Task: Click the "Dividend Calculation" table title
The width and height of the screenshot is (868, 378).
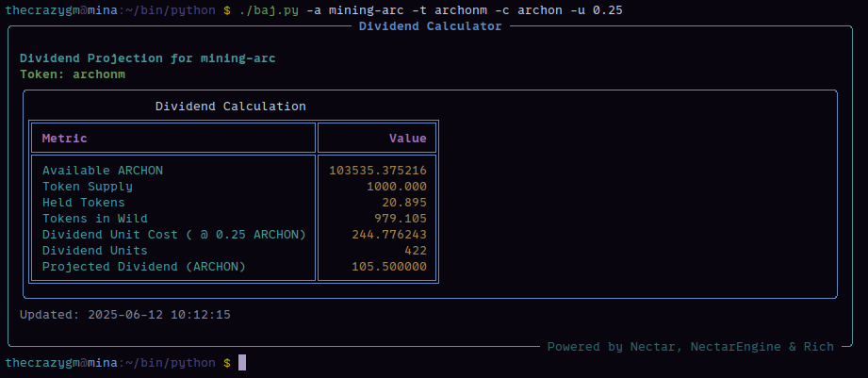Action: (x=230, y=107)
